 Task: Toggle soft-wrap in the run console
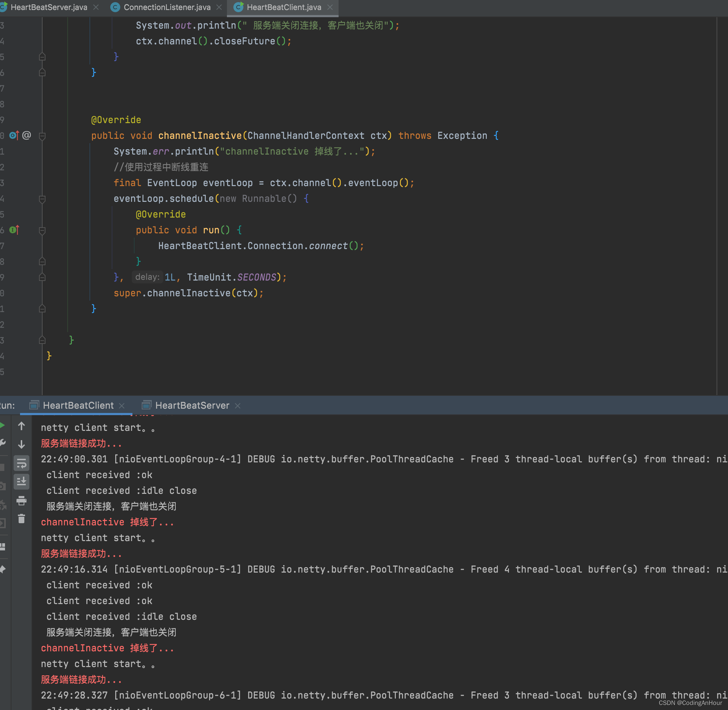[x=21, y=463]
